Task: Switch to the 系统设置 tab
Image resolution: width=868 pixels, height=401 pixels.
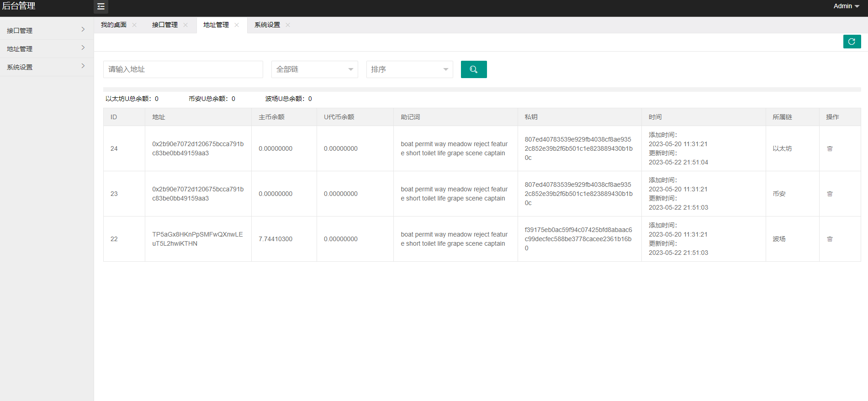Action: pyautogui.click(x=267, y=25)
